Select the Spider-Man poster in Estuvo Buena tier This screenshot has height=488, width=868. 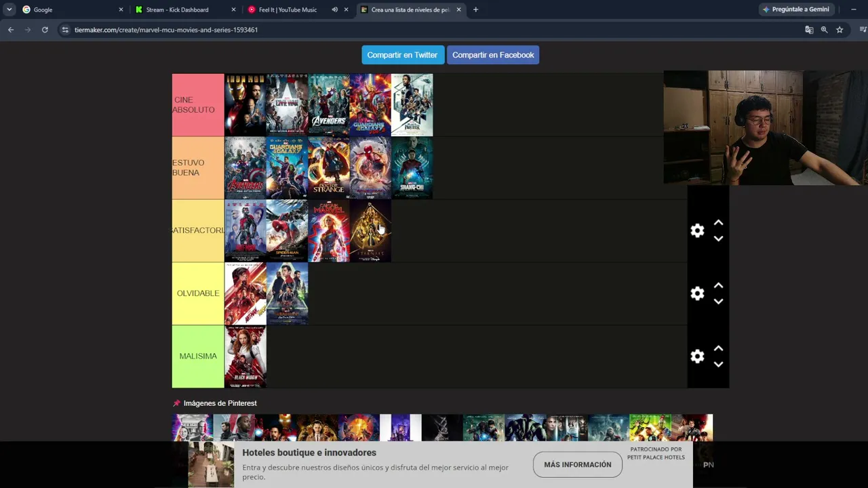point(370,167)
